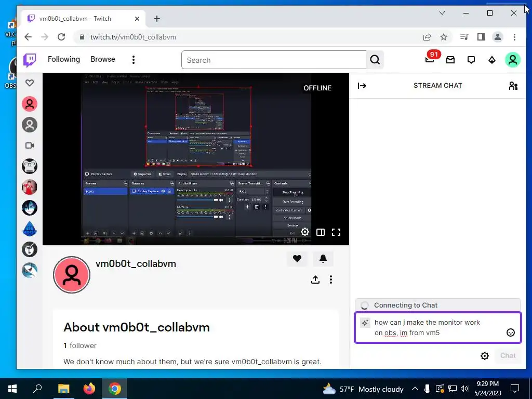Open the red avatar channel in sidebar
Viewport: 532px width, 399px height.
[x=30, y=104]
